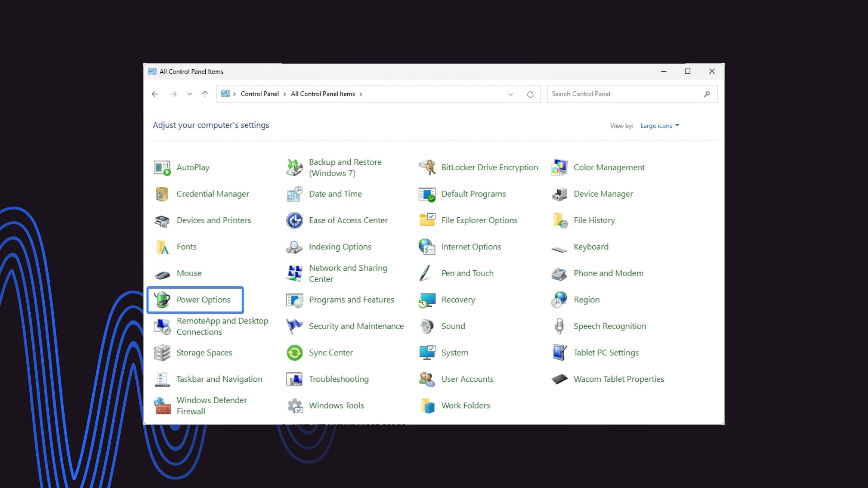This screenshot has width=868, height=488.
Task: Open the Region globe icon
Action: [x=559, y=300]
